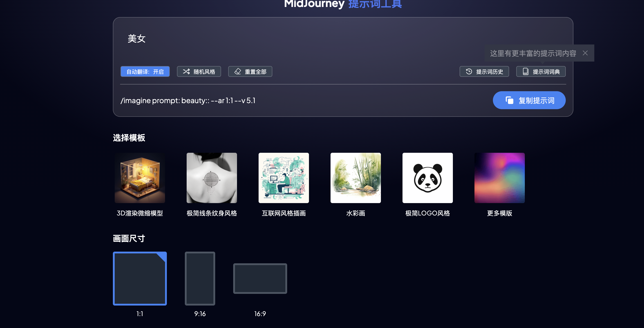Screen dimensions: 644x328
Task: Choose the 互联网风格插画 illustration template
Action: [x=284, y=178]
